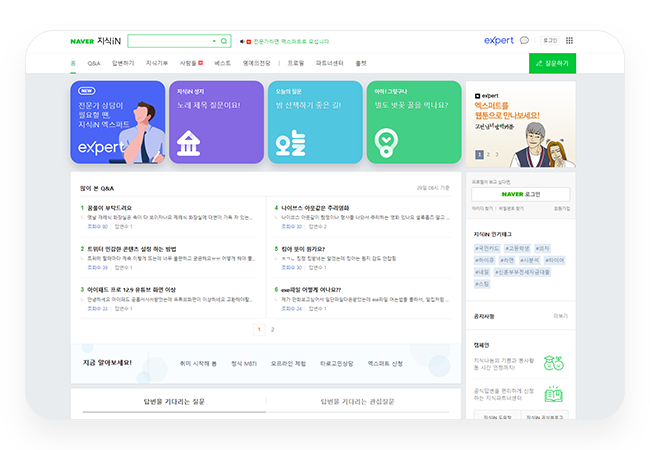Open Q&A item 4 about 나이브스 아웃 추리영화
The image size is (650, 450).
315,208
